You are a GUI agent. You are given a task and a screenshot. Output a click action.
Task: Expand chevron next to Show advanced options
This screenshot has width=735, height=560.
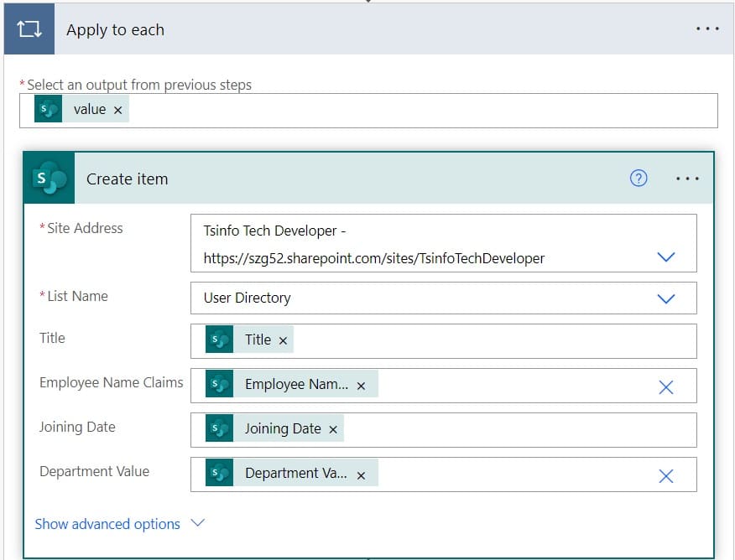click(198, 522)
